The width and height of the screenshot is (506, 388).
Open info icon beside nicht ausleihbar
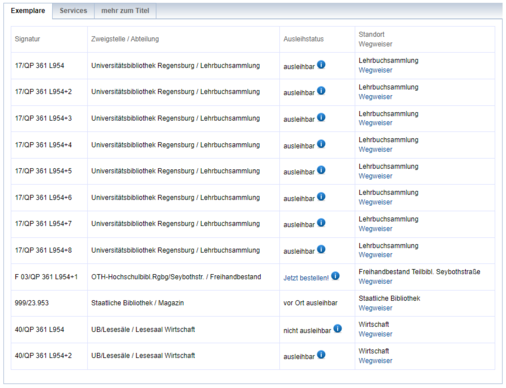pyautogui.click(x=337, y=329)
